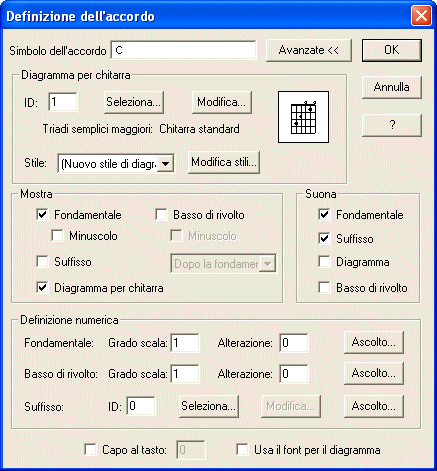
Task: Confirm the dialog with the OK button
Action: click(392, 50)
